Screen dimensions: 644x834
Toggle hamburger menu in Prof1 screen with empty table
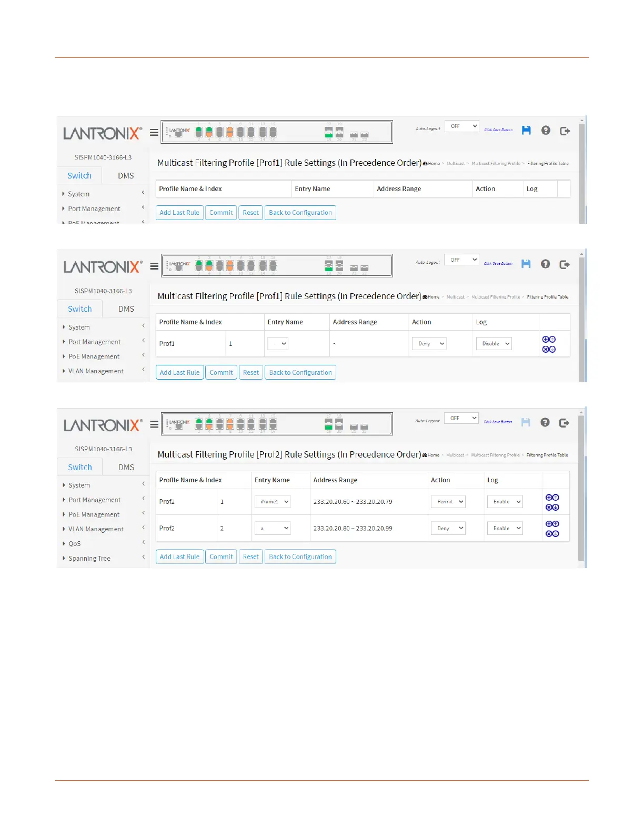[x=154, y=133]
